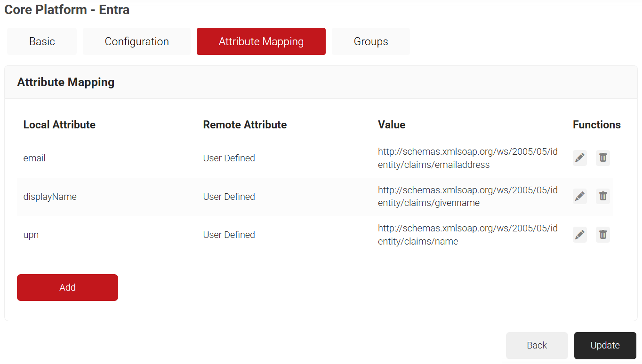642x364 pixels.
Task: Delete the displayName attribute mapping
Action: (603, 196)
